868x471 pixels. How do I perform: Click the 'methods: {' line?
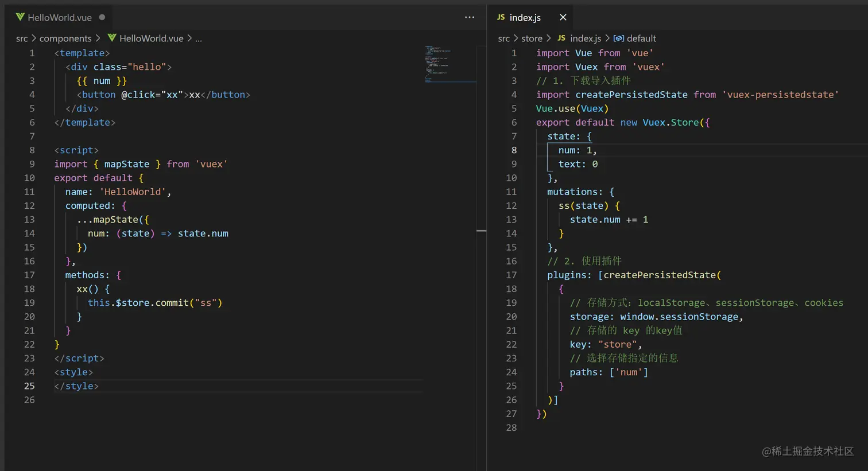click(93, 275)
